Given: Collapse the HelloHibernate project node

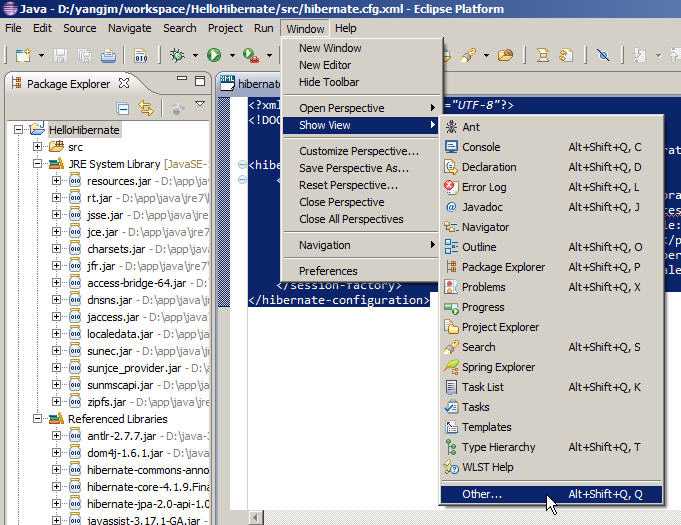Looking at the screenshot, I should [x=18, y=129].
